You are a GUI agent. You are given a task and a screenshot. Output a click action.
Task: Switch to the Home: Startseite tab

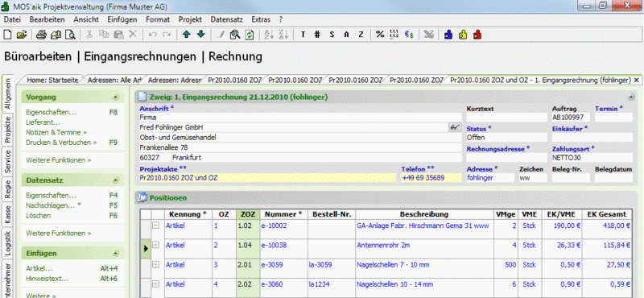tap(52, 81)
